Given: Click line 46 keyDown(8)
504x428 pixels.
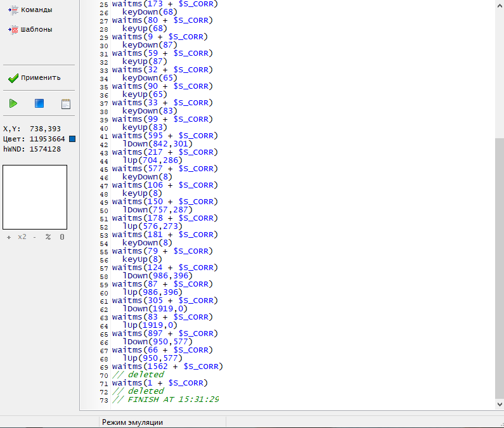Looking at the screenshot, I should tap(147, 177).
